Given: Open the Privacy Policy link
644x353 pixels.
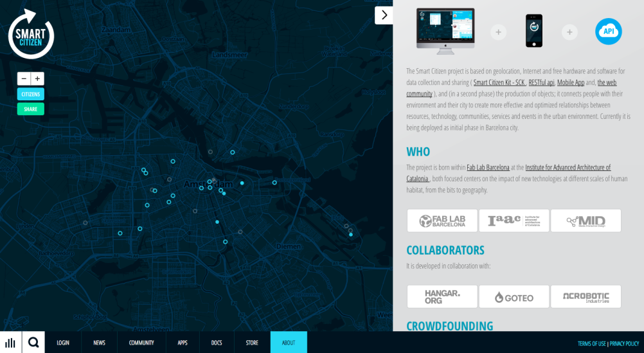Looking at the screenshot, I should pyautogui.click(x=624, y=343).
